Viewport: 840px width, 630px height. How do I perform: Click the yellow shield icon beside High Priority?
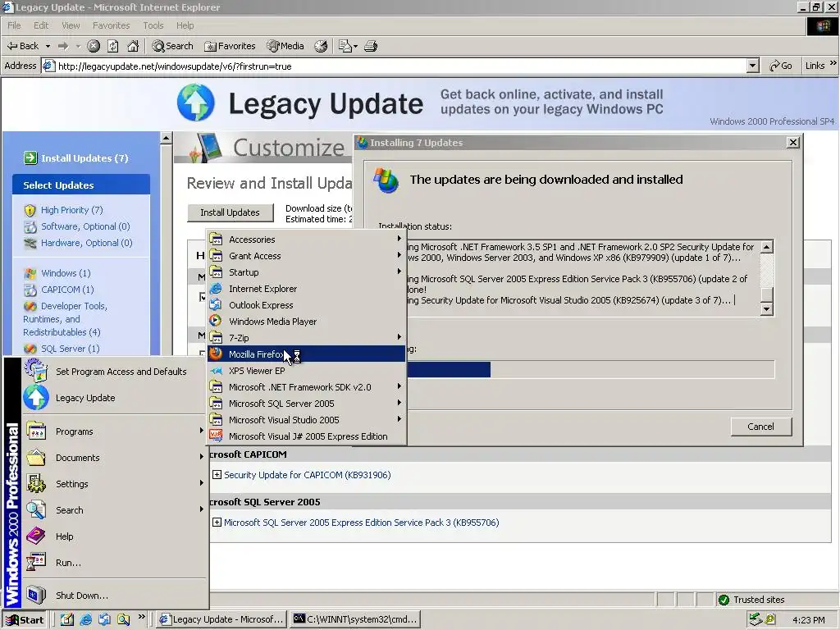(x=30, y=210)
